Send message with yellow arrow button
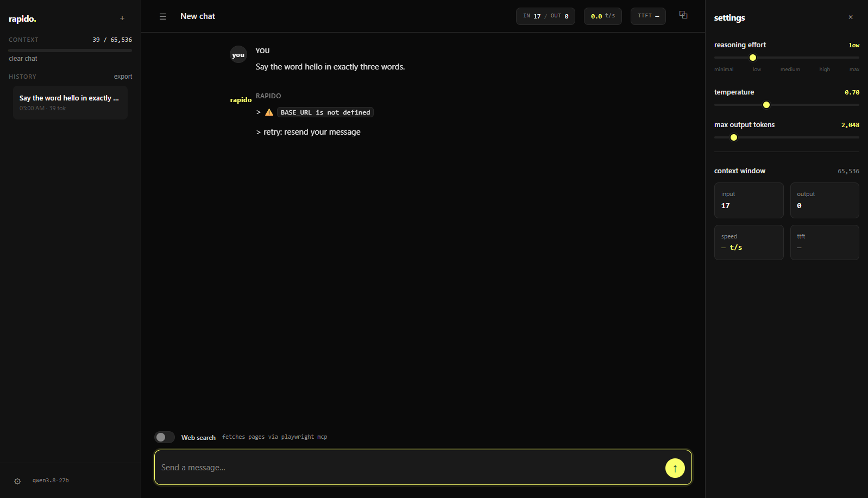868x498 pixels. 675,468
